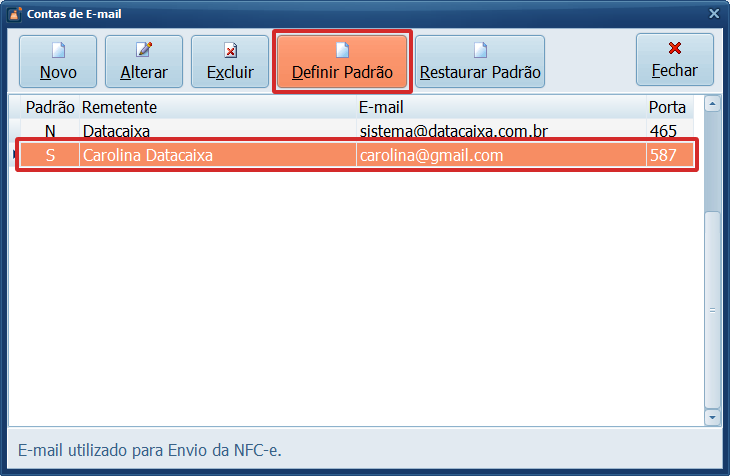730x476 pixels.
Task: Close the Contas de E-mail window
Action: (714, 14)
